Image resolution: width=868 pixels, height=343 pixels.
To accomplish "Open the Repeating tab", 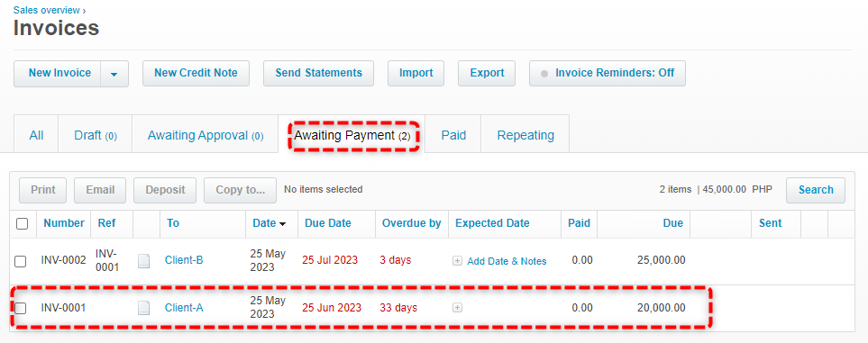I will pos(525,135).
